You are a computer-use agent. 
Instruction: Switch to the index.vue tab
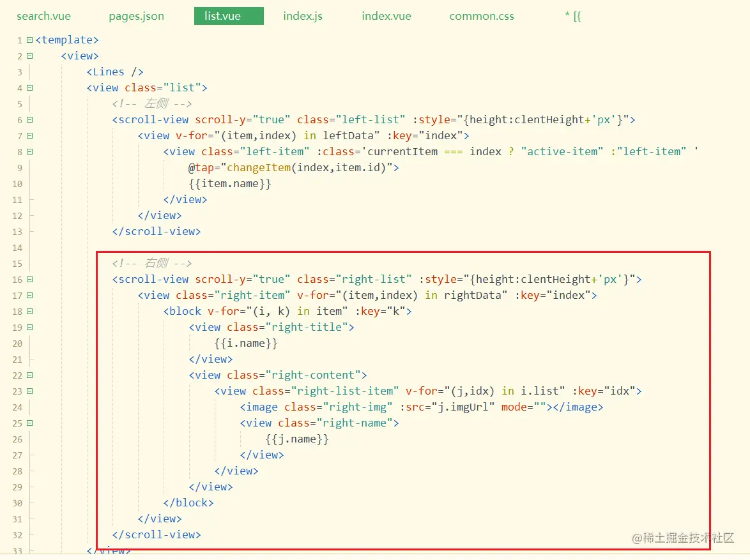tap(386, 16)
